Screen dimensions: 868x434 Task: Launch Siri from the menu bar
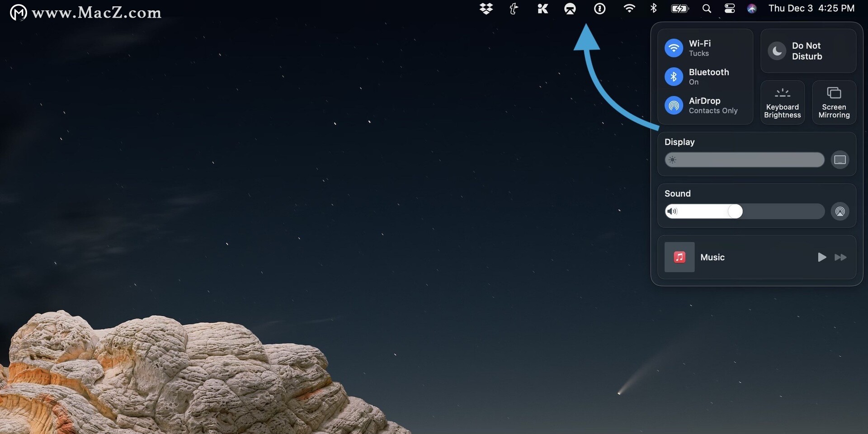tap(752, 9)
